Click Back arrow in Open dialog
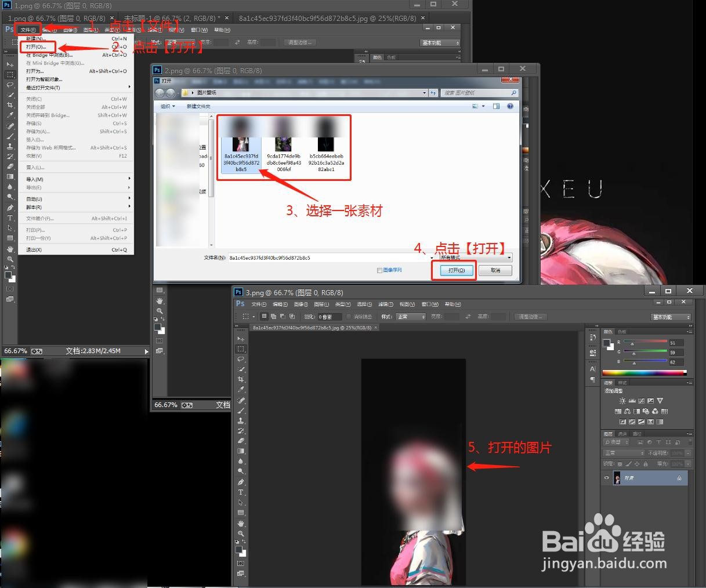Image resolution: width=706 pixels, height=588 pixels. click(x=160, y=93)
